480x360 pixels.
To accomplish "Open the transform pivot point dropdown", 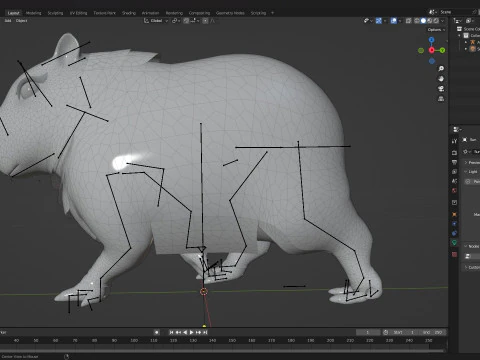I will click(176, 21).
